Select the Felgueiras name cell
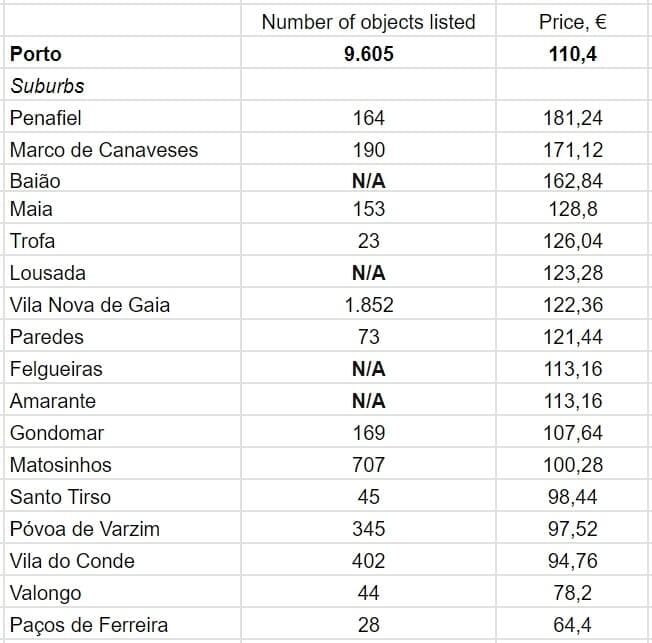The image size is (652, 643). click(x=56, y=369)
